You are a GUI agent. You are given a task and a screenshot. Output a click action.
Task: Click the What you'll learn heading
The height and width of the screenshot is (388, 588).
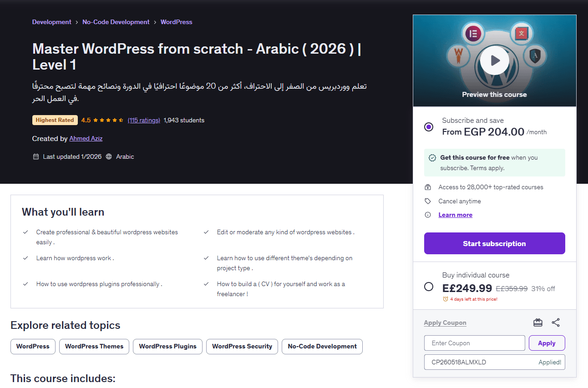pyautogui.click(x=63, y=212)
